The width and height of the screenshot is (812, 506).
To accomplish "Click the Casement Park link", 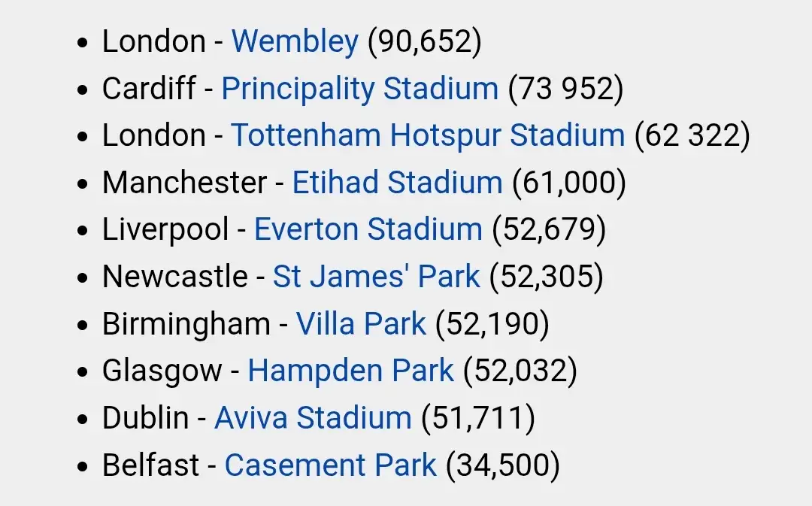I will pyautogui.click(x=330, y=465).
